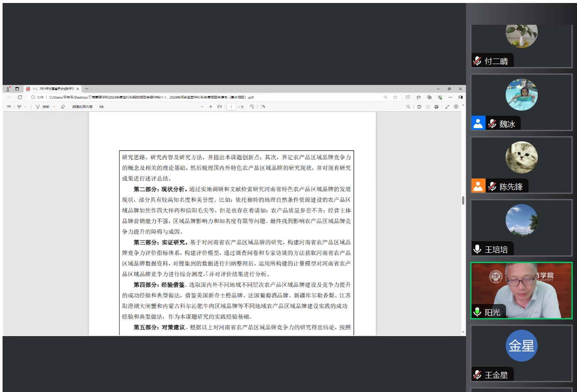Select the PDF document browser tab
Viewport: 577px width, 392px height.
click(51, 89)
